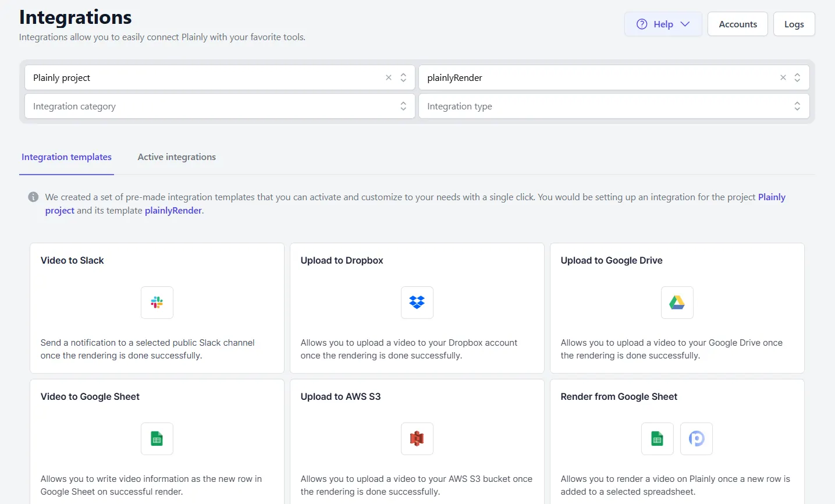
Task: Click the AWS S3 logo icon
Action: pyautogui.click(x=417, y=439)
